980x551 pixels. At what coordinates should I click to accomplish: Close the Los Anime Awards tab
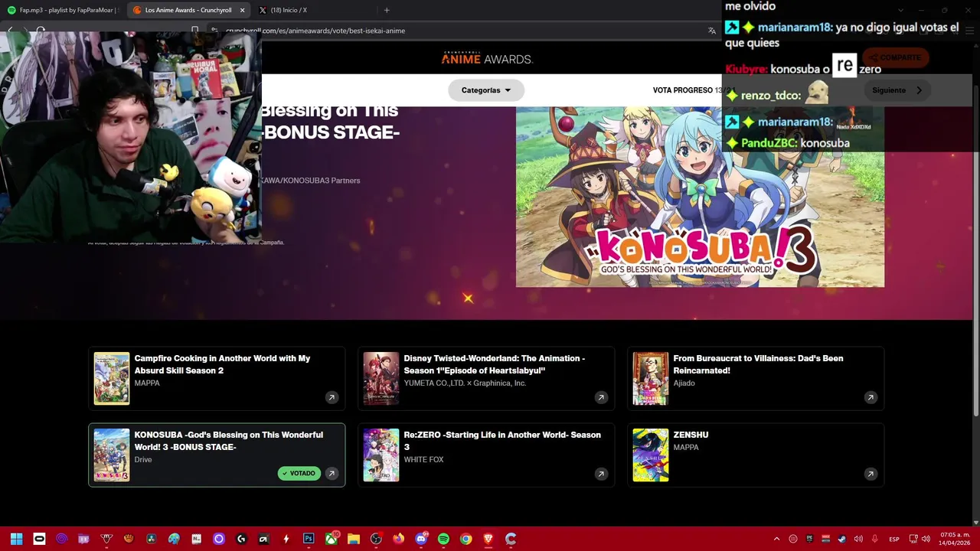(243, 10)
